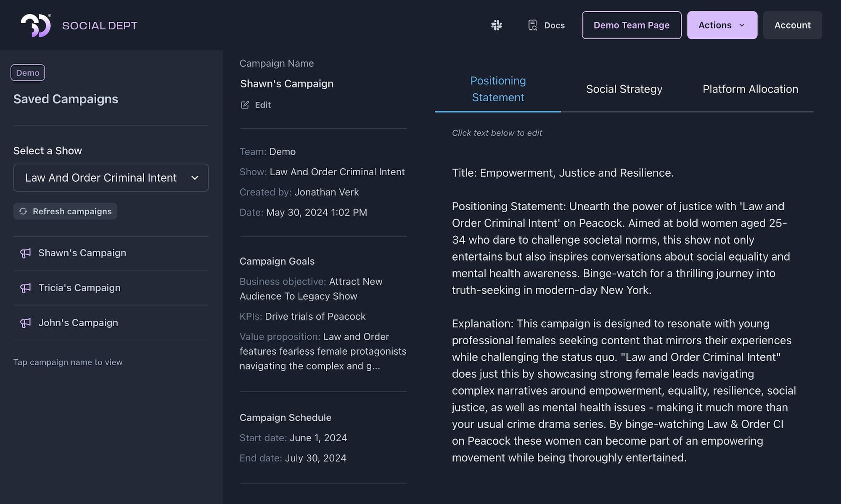Click megaphone icon beside John's Campaign
841x504 pixels.
pyautogui.click(x=26, y=323)
